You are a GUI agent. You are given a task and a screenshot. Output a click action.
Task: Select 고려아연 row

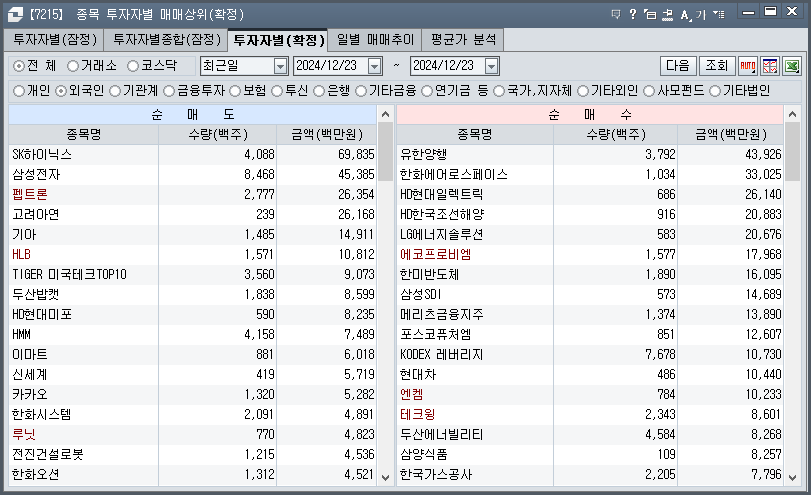(192, 214)
